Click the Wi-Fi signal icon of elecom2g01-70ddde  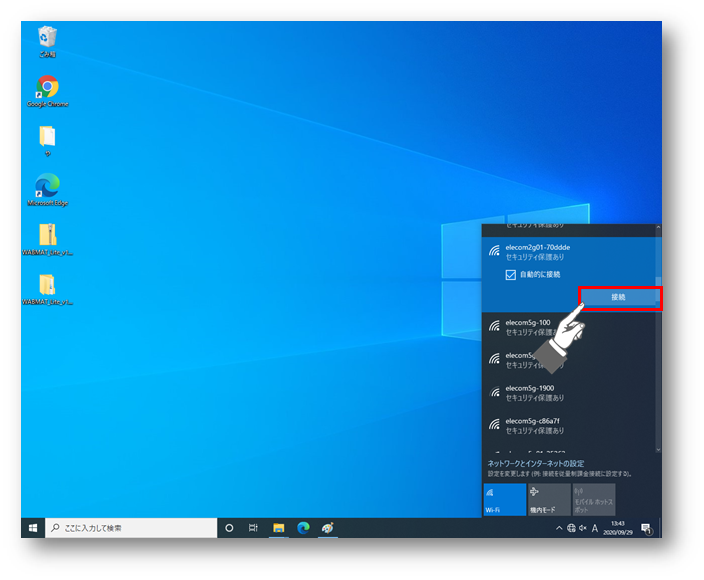pos(494,250)
